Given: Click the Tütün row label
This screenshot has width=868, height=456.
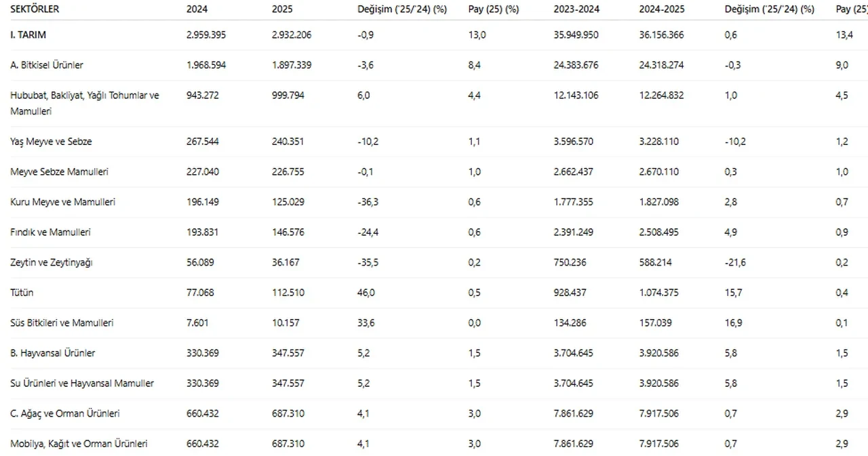Looking at the screenshot, I should click(22, 293).
